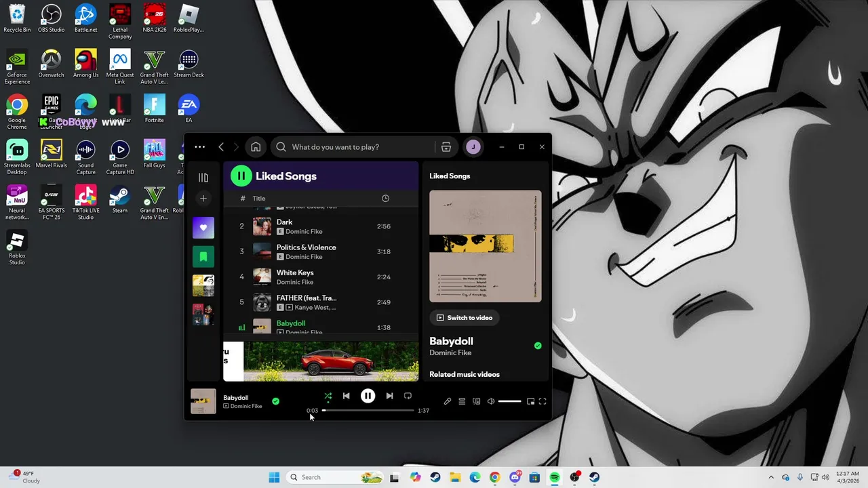Sort by the Title column header
The height and width of the screenshot is (488, 868).
point(259,199)
